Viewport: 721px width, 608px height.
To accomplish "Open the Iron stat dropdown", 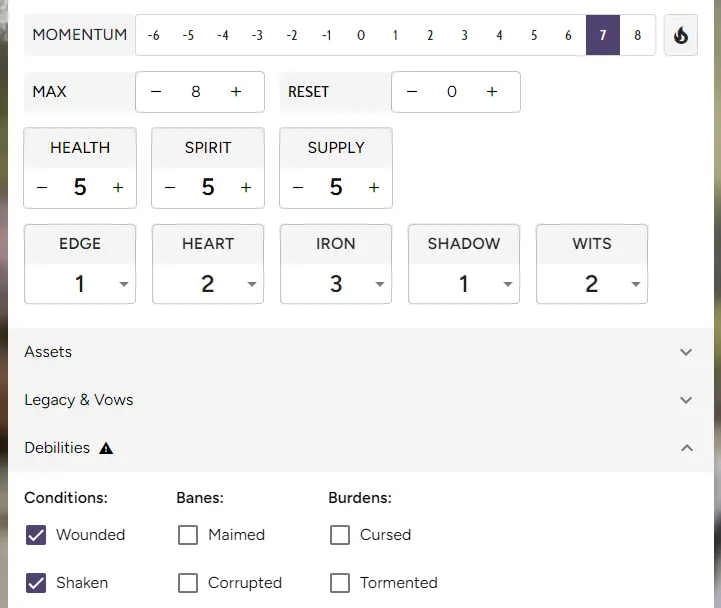I will [336, 284].
